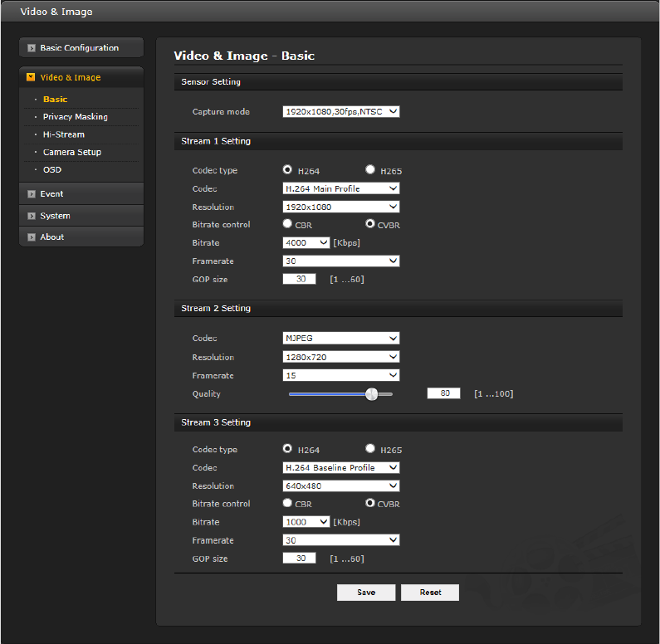
Task: Select H265 codec type for Stream 3
Action: (x=370, y=448)
